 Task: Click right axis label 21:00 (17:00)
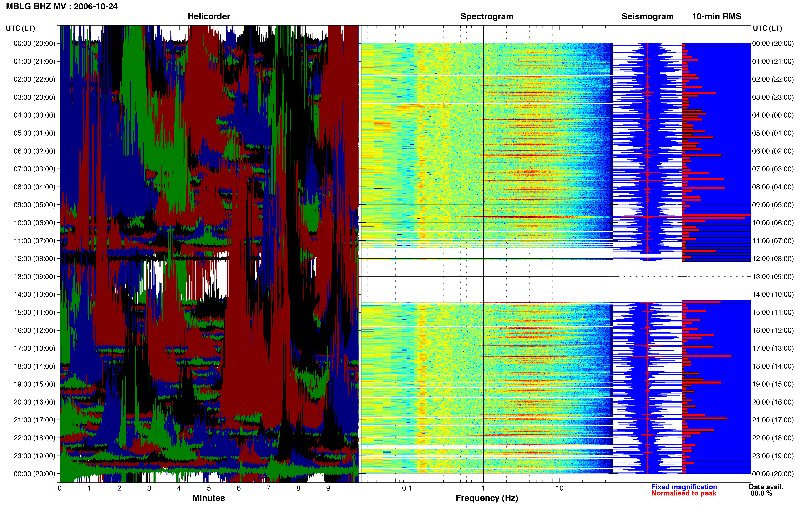point(773,420)
